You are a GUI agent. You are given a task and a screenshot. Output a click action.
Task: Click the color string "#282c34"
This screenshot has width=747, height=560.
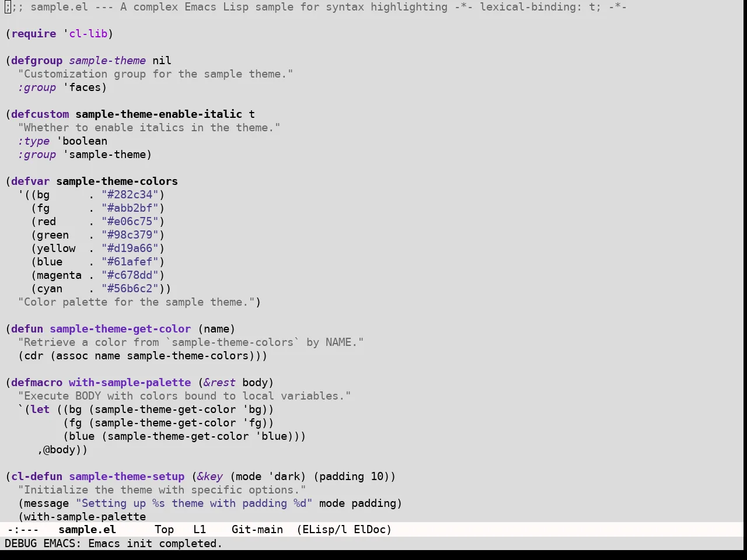coord(130,195)
